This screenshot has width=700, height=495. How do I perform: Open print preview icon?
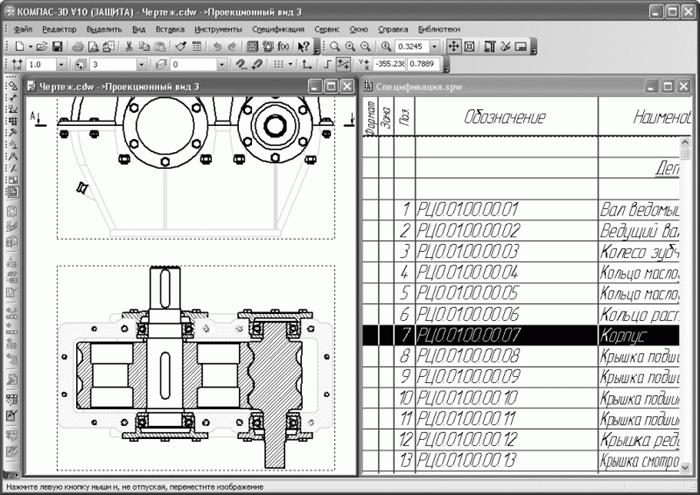(93, 46)
